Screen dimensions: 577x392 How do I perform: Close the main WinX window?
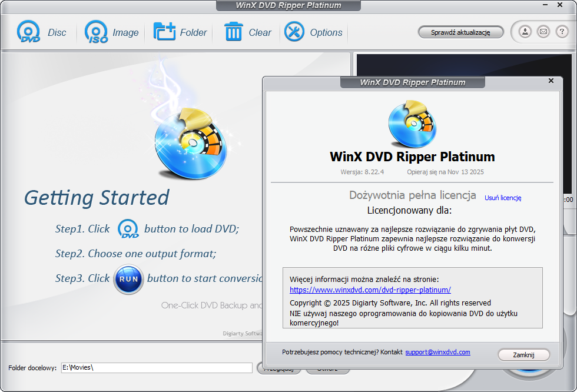pos(560,5)
